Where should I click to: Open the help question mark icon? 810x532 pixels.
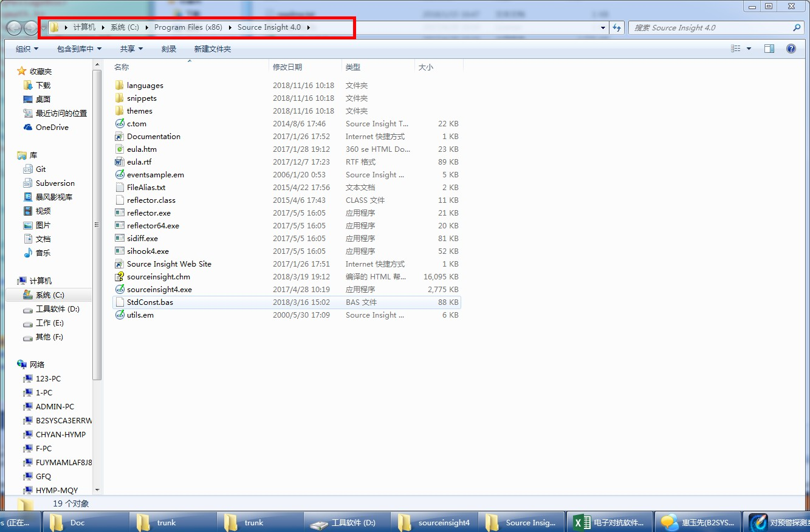(791, 49)
